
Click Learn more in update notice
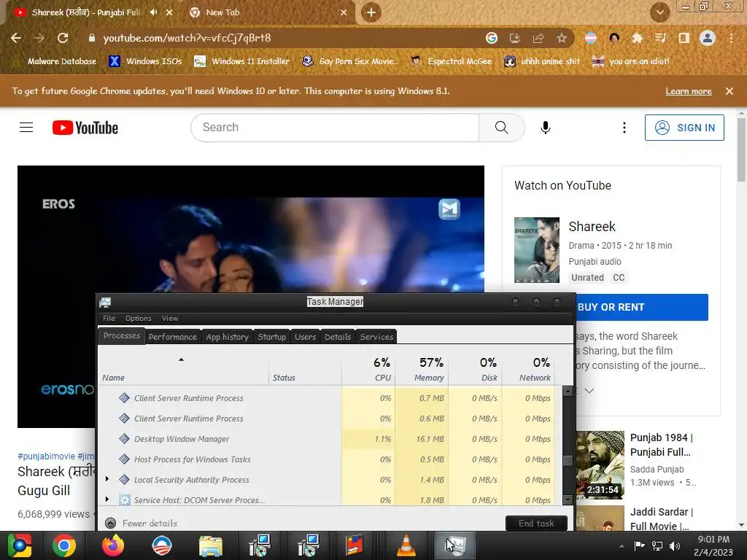(689, 91)
